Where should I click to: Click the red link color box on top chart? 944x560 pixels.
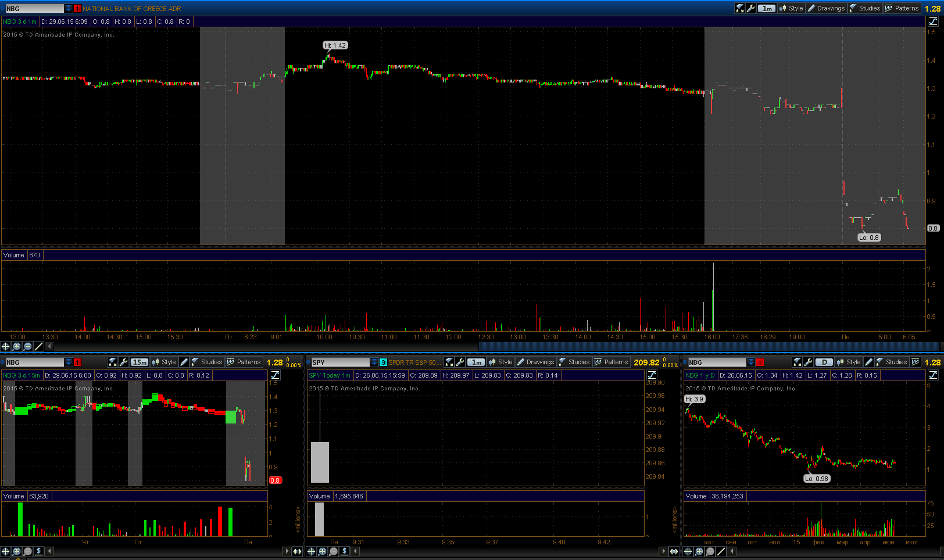tap(77, 9)
